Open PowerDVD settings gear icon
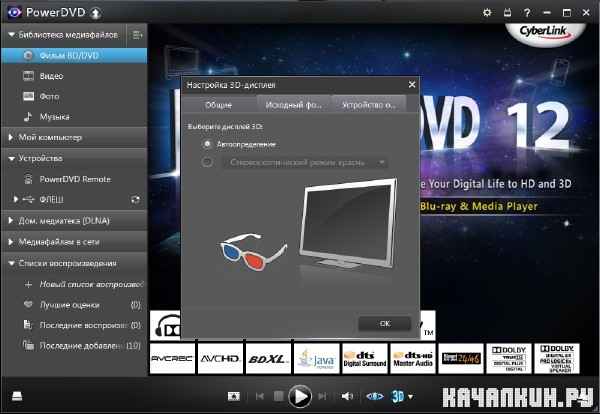Viewport: 600px width, 414px height. [x=487, y=13]
